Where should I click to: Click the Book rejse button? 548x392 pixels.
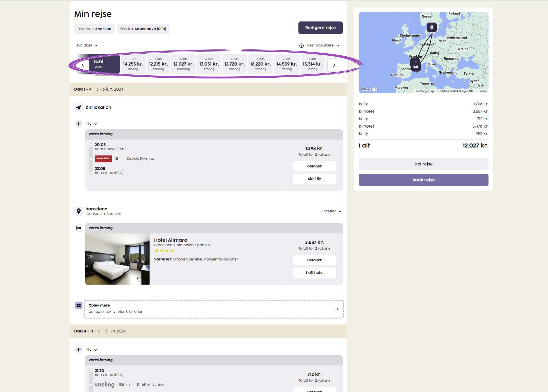(x=423, y=180)
